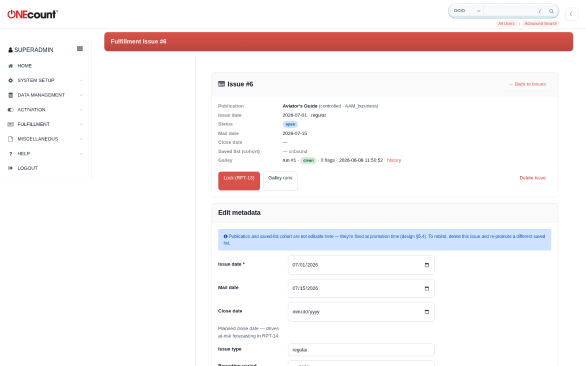Expand the Fulfillment submenu arrow
586x366 pixels.
click(81, 124)
